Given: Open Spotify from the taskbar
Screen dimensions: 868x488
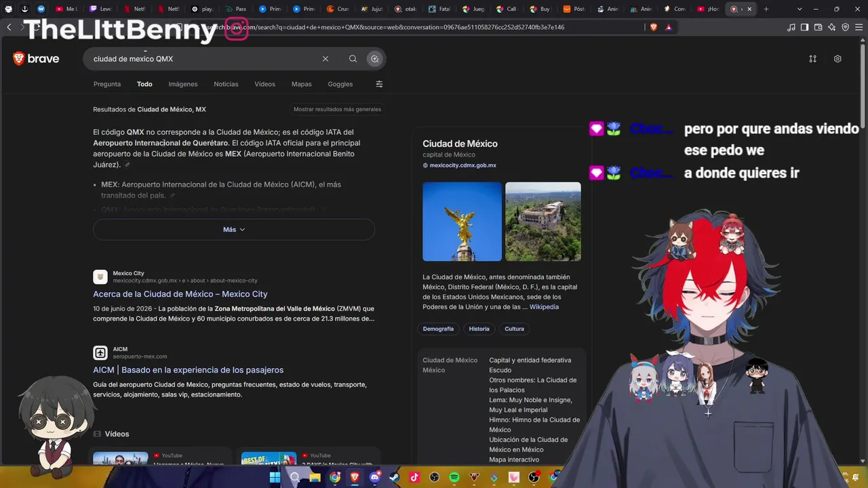Looking at the screenshot, I should point(454,477).
